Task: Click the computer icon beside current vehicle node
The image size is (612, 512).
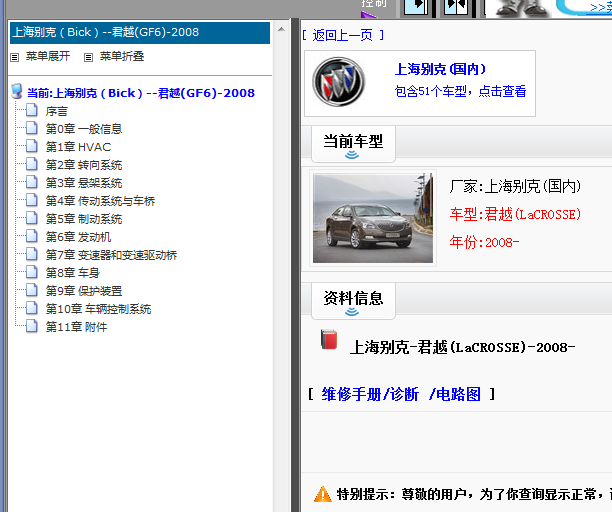Action: point(17,91)
